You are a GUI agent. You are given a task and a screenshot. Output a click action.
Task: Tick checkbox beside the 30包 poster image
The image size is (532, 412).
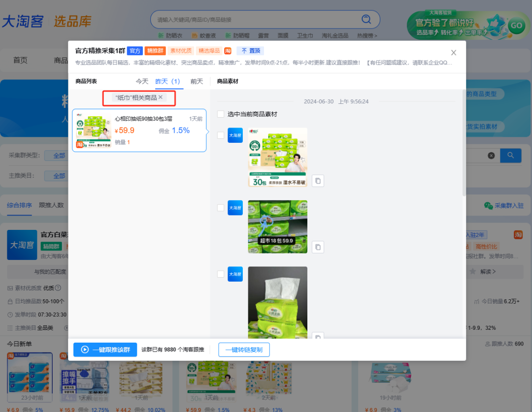pos(221,135)
